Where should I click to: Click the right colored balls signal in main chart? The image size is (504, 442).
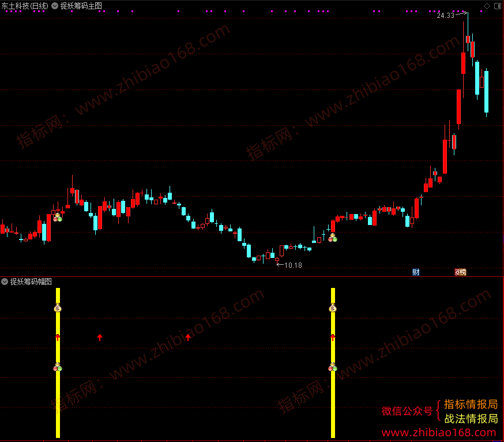pyautogui.click(x=333, y=238)
